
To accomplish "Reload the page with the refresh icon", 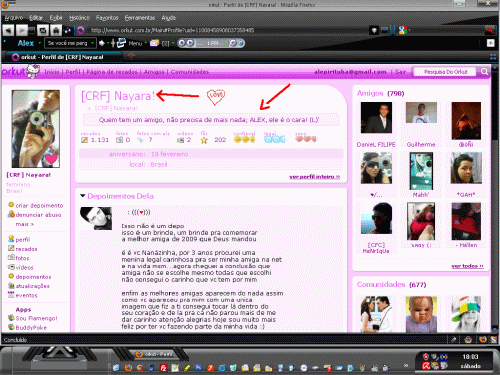I will pyautogui.click(x=43, y=31).
